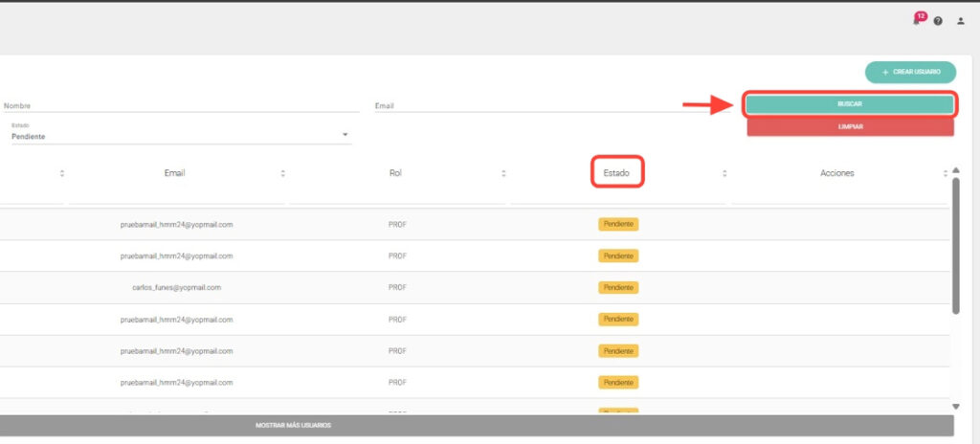Viewport: 980px width, 444px height.
Task: Toggle sort arrows next to Estado header
Action: pyautogui.click(x=724, y=173)
